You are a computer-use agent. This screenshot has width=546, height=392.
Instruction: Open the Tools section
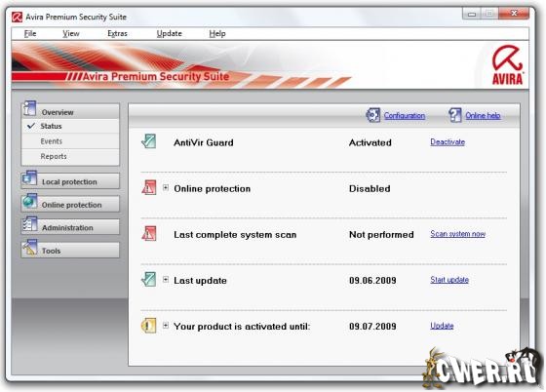coord(70,251)
